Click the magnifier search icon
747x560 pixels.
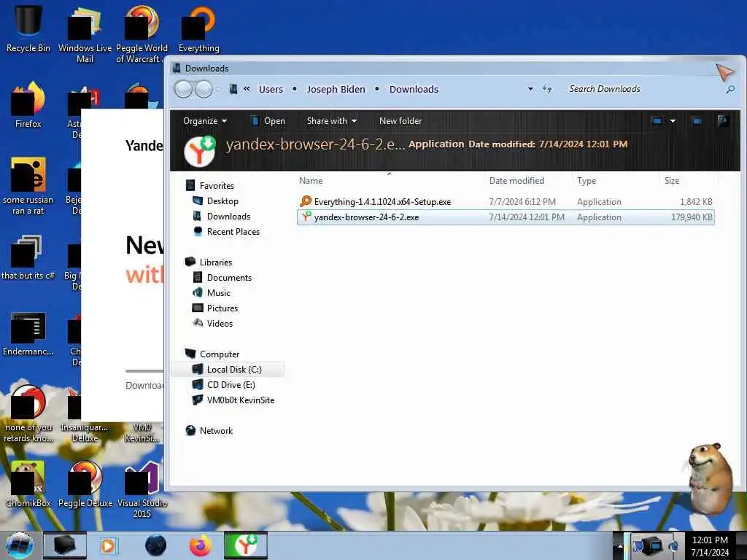(x=729, y=89)
